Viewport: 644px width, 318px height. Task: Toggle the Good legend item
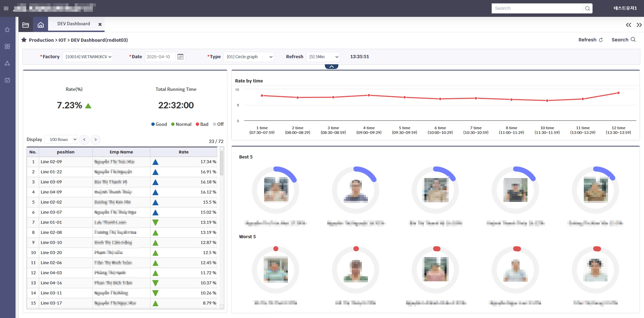(x=159, y=124)
